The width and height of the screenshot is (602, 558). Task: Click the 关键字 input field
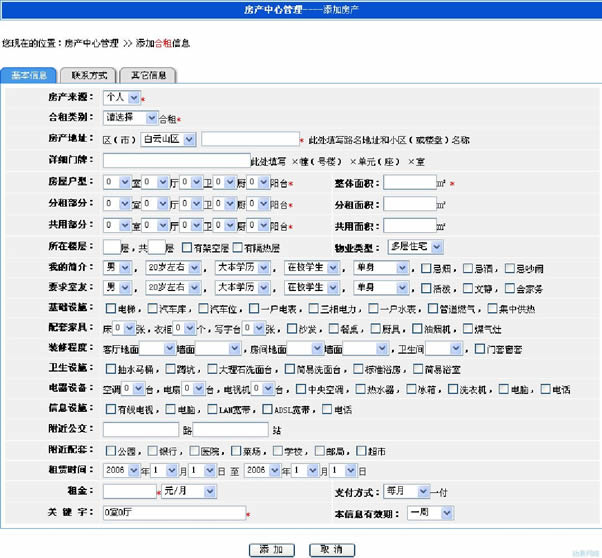point(173,513)
